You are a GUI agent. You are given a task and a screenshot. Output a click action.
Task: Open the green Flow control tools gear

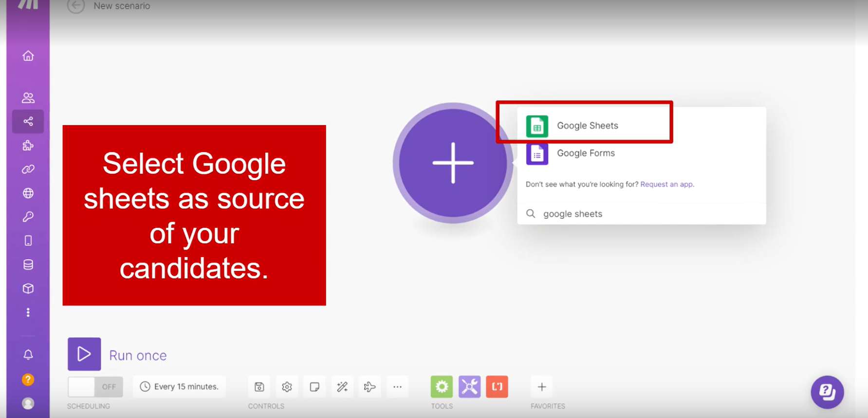click(x=442, y=387)
